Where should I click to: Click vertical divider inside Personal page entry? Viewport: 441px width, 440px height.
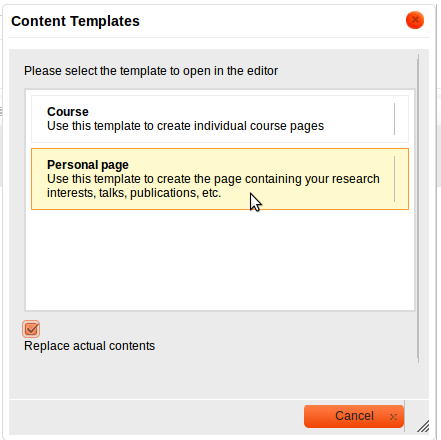click(x=394, y=179)
